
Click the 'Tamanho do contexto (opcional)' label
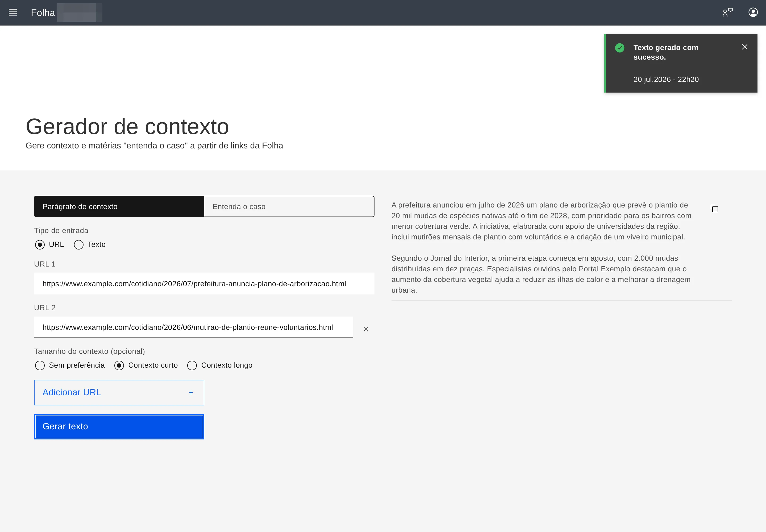click(x=89, y=351)
